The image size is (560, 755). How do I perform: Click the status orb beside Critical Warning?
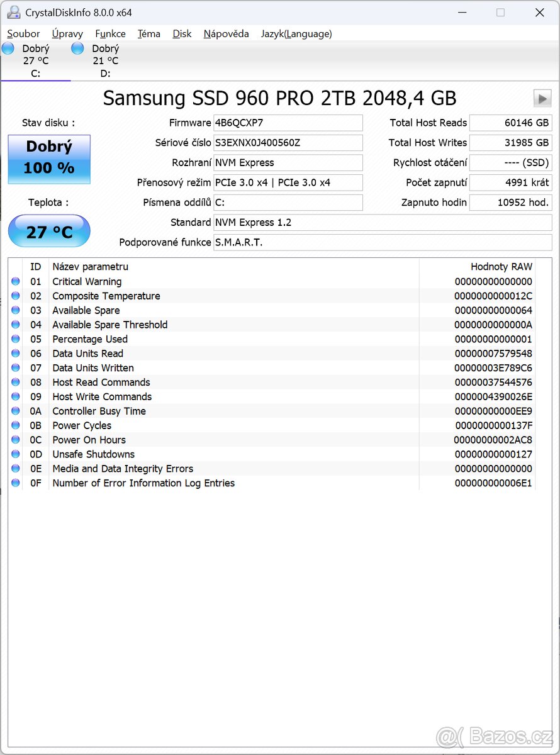(16, 282)
